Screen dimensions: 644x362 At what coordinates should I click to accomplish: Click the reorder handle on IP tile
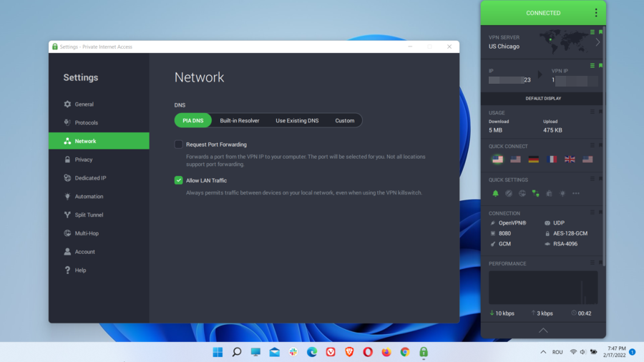592,66
